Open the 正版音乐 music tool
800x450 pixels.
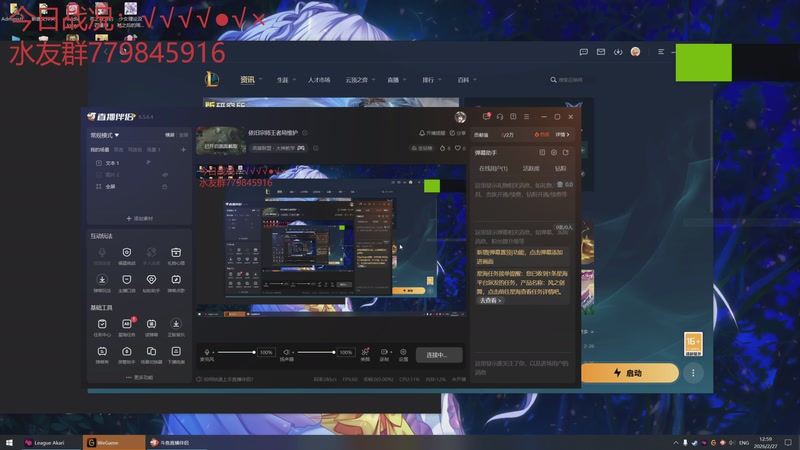(176, 324)
